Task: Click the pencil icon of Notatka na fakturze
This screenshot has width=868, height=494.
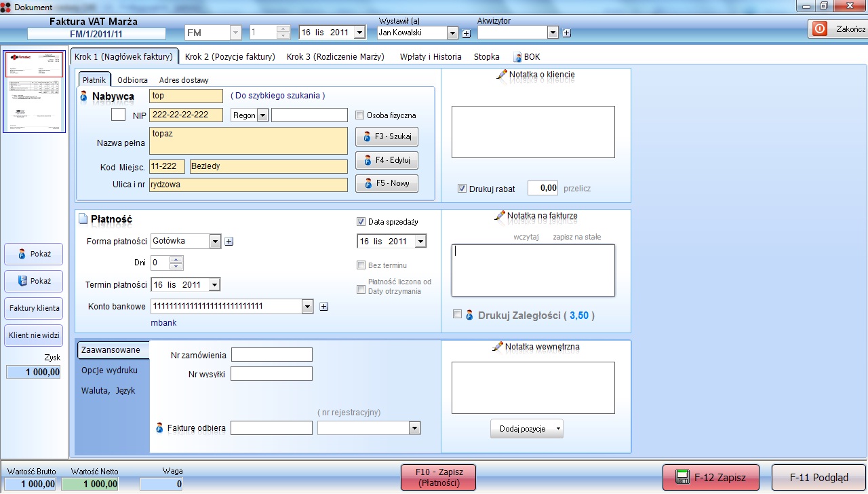Action: (x=500, y=215)
